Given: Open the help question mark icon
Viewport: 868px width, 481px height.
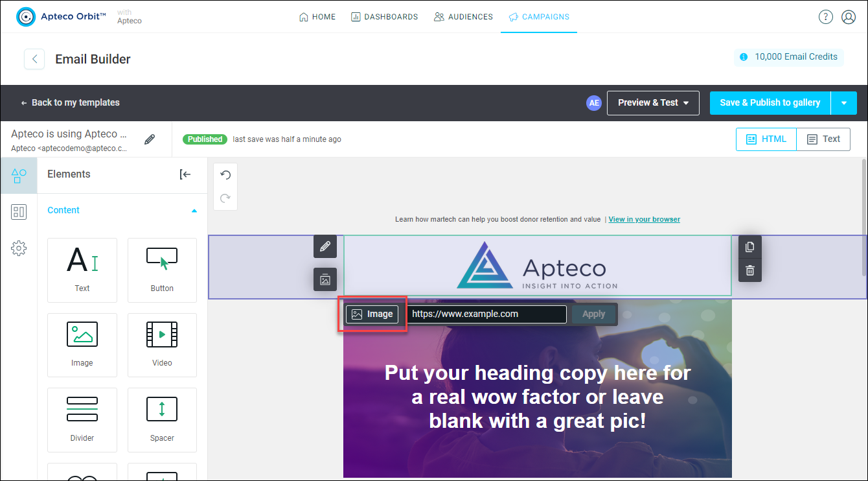Looking at the screenshot, I should click(825, 17).
